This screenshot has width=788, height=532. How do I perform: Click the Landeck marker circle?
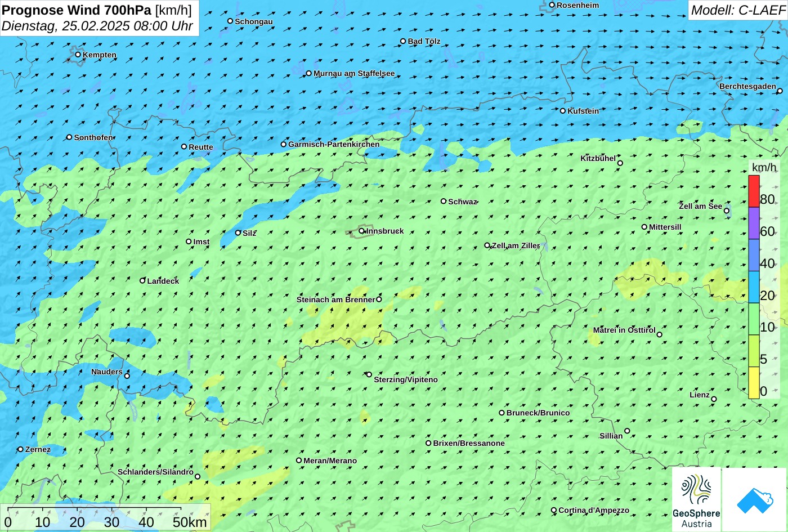point(142,280)
